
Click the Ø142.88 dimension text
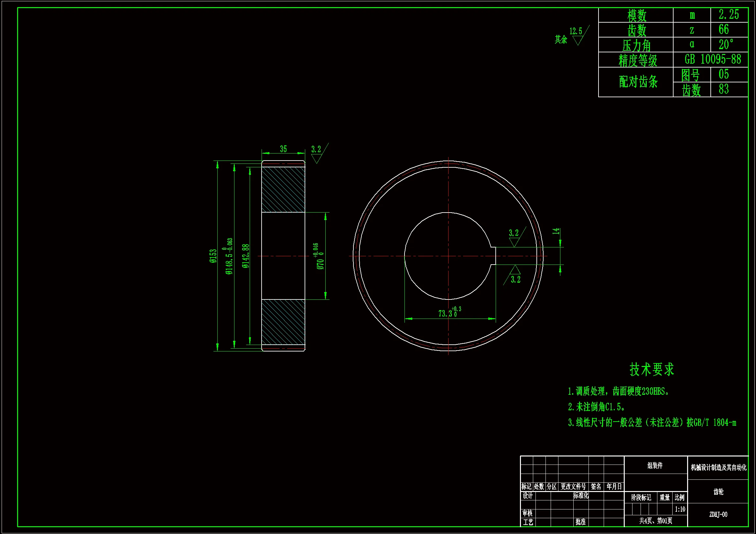246,256
